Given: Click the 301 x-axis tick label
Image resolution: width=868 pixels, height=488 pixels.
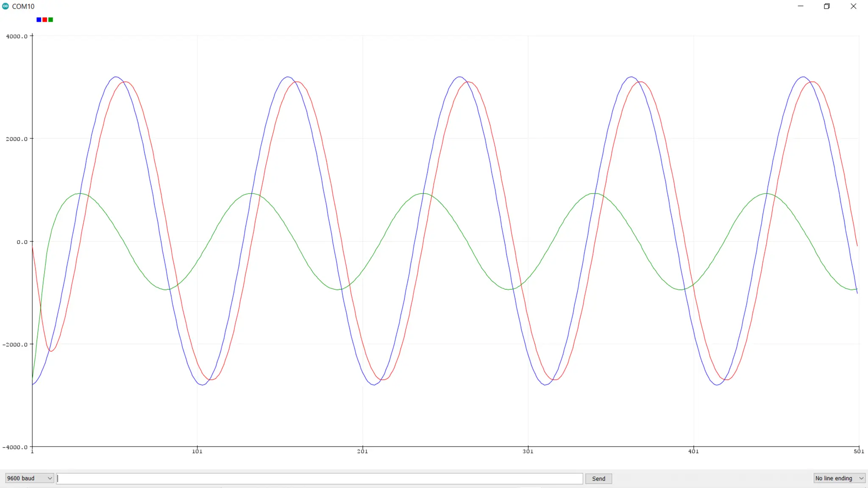Looking at the screenshot, I should pyautogui.click(x=528, y=452).
